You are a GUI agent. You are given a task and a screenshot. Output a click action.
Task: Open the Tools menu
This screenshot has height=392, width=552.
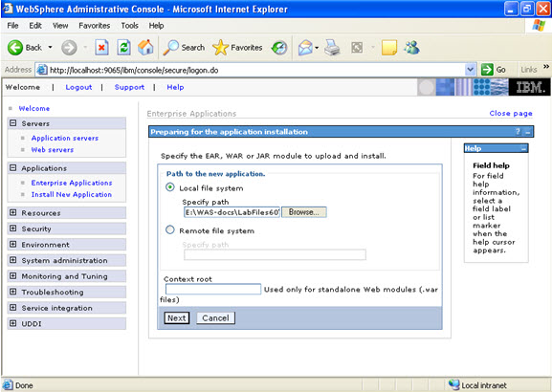(129, 25)
